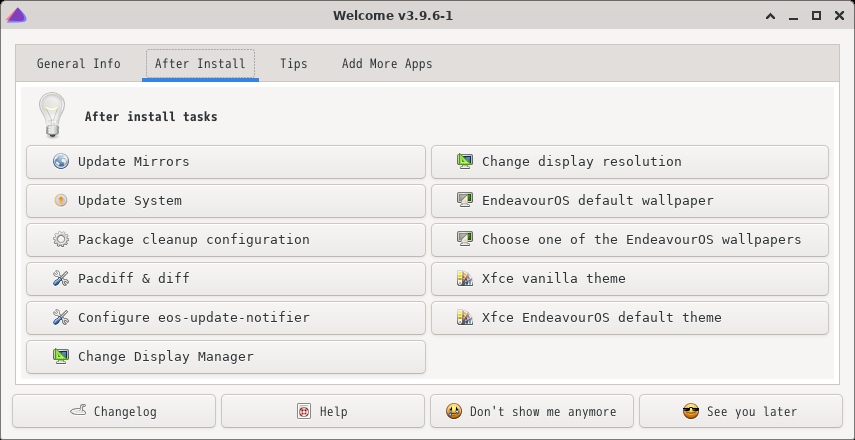This screenshot has height=440, width=855.
Task: Click the tools icon beside Configure eos-update-notifier
Action: pos(61,317)
